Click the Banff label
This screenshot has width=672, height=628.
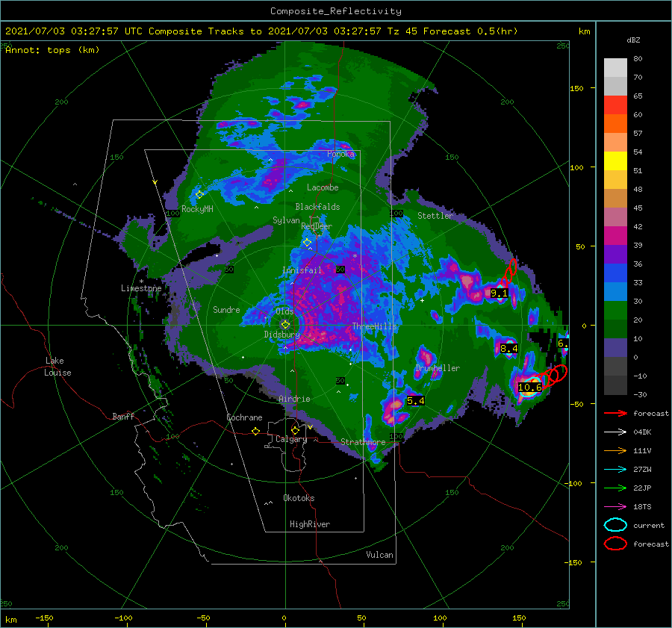tap(123, 416)
